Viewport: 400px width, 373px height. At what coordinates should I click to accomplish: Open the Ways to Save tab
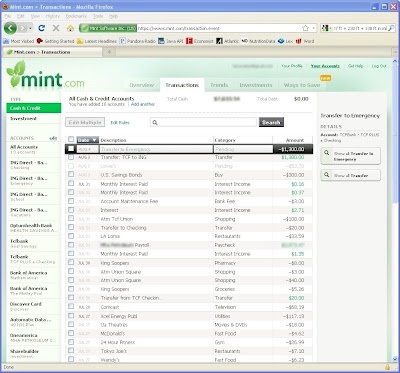302,85
